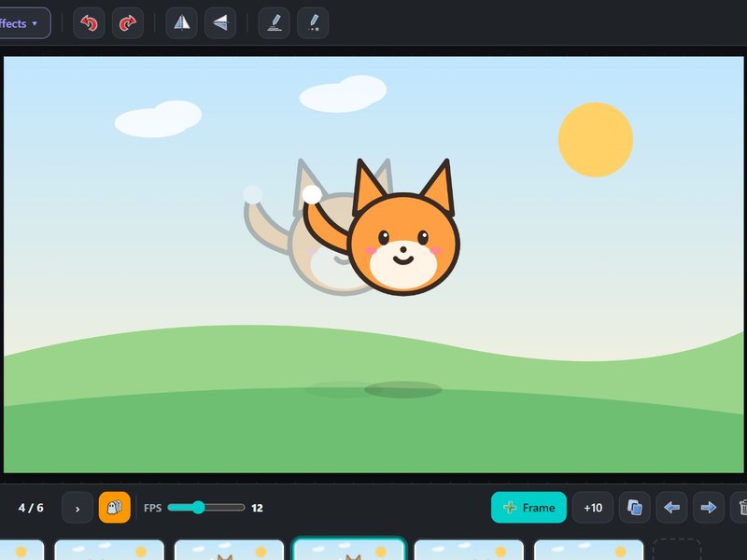Flip the canvas horizontally with mirror icon
This screenshot has height=560, width=747.
[181, 22]
